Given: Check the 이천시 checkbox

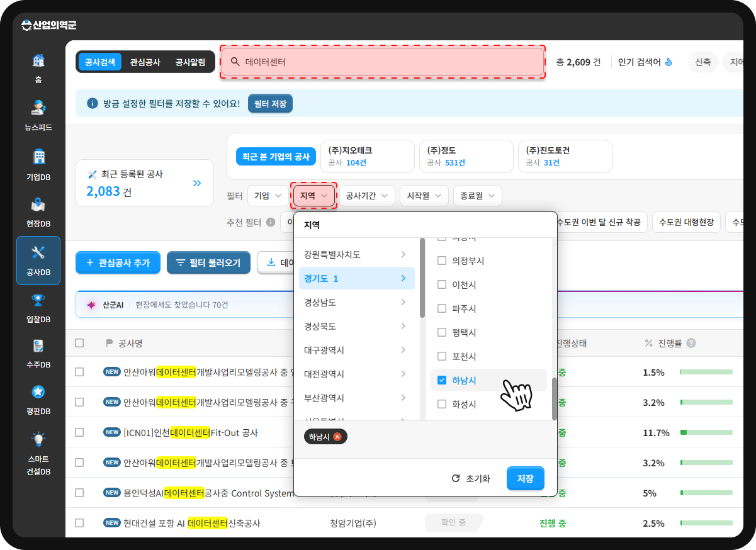Looking at the screenshot, I should [x=442, y=284].
